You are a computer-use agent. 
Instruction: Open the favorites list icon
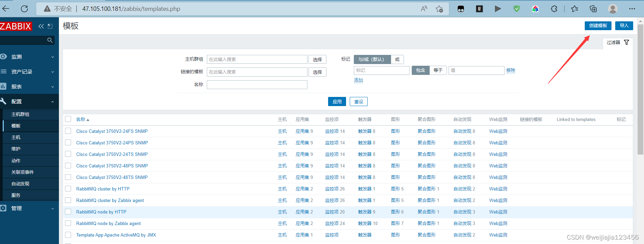click(575, 8)
